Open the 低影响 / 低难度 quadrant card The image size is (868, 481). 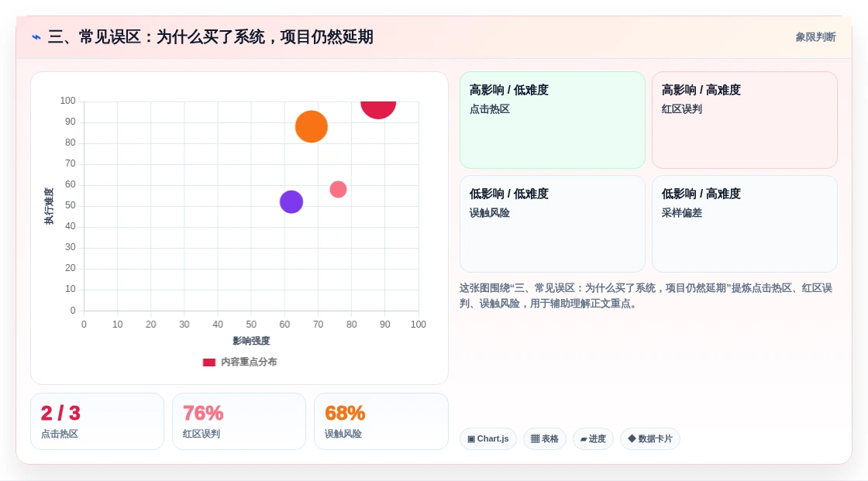click(x=553, y=224)
